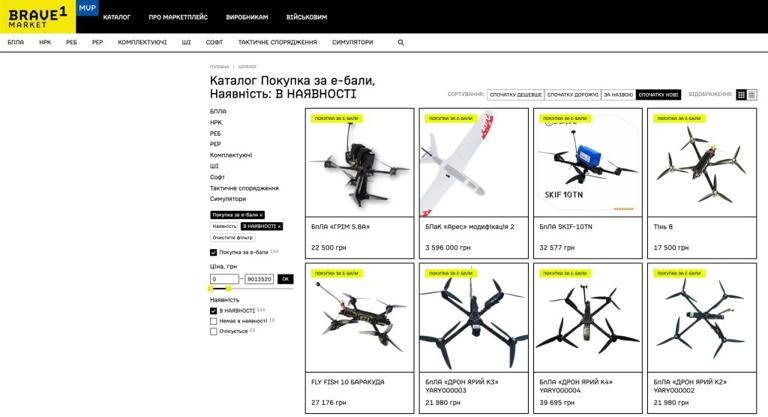
Task: Open ДРОН ЯРИЙ К2 product image
Action: (x=702, y=318)
